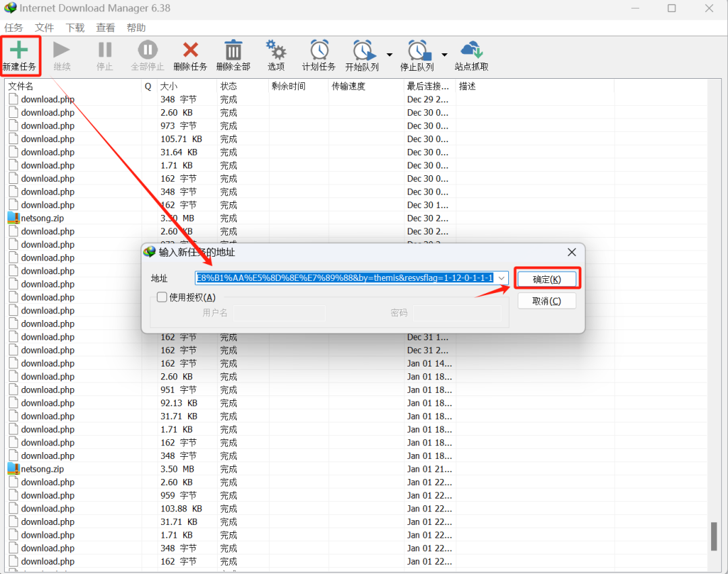Expand the 停止队列 dropdown arrow
Viewport: 728px width, 574px height.
(x=444, y=55)
